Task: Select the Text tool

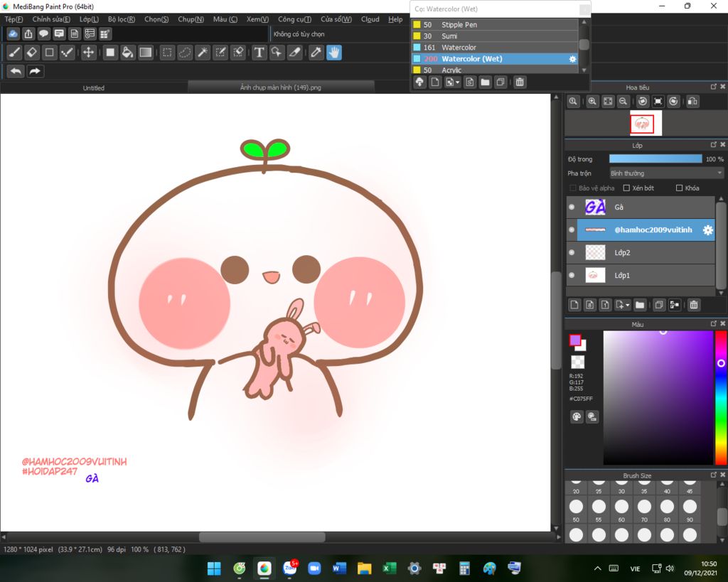Action: [x=259, y=53]
